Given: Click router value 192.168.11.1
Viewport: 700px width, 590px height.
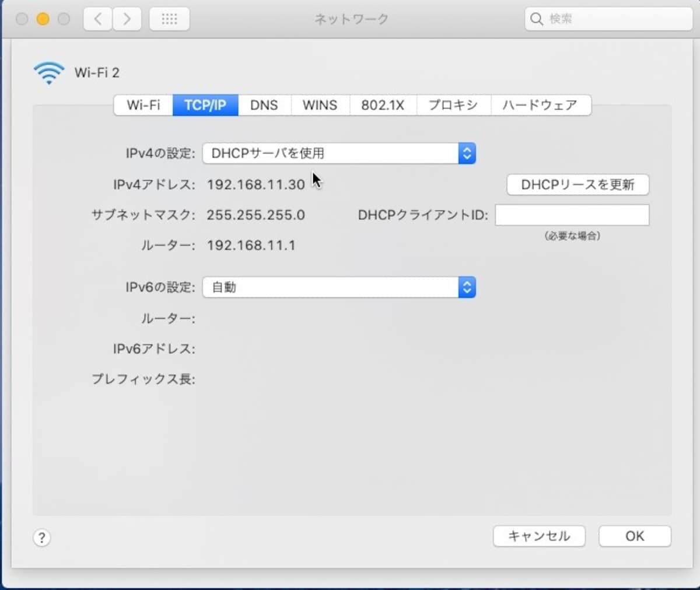Looking at the screenshot, I should click(251, 245).
